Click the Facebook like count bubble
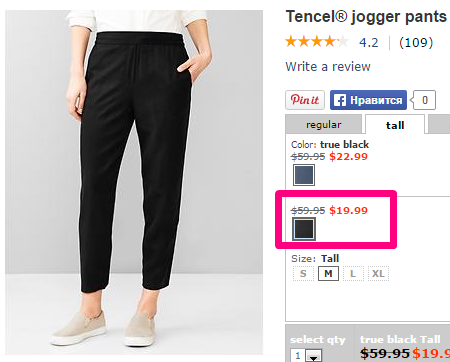 [424, 100]
